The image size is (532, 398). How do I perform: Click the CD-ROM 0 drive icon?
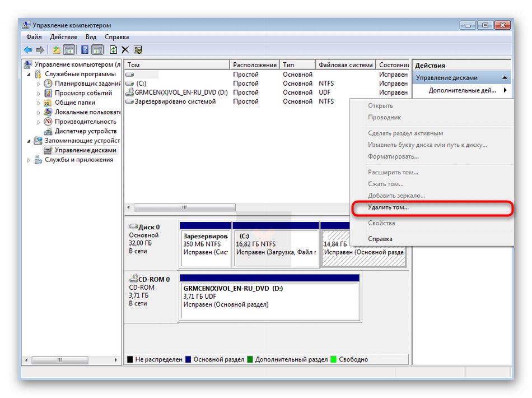(x=133, y=279)
